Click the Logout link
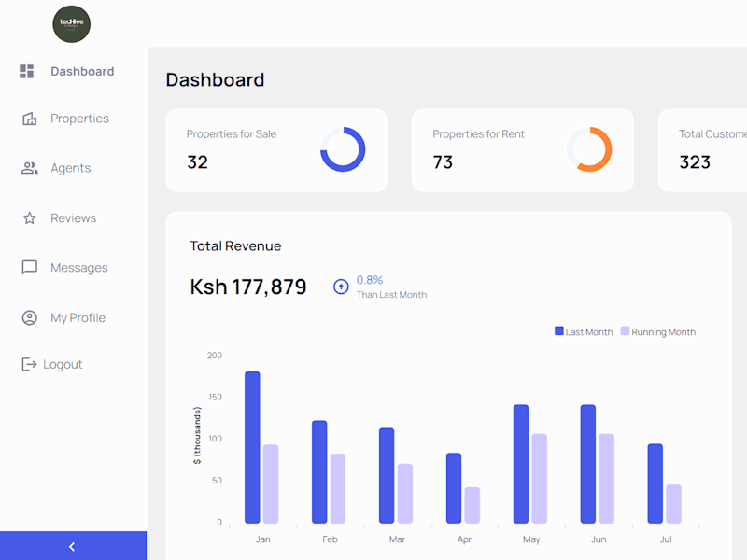Screen dimensions: 747x560 (x=63, y=364)
